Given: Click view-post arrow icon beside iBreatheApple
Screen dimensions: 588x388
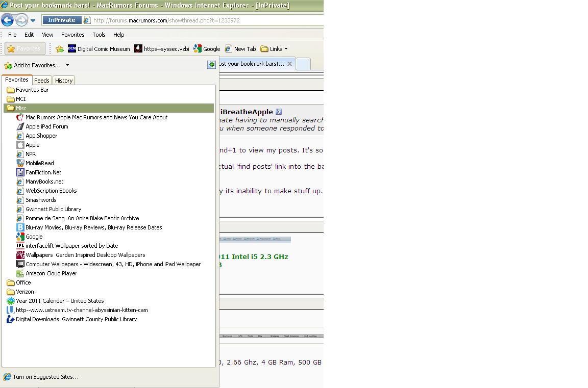Looking at the screenshot, I should point(279,112).
